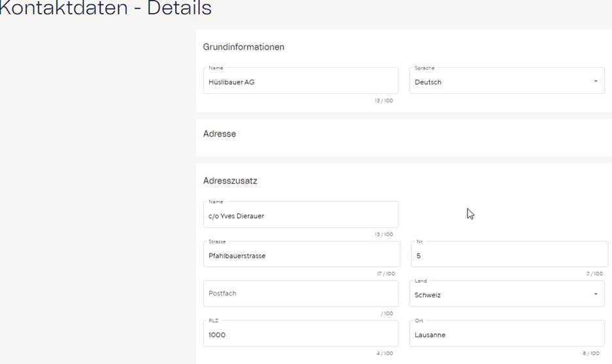Click the Ort field showing 'Lausanne'
Viewport: 612px width, 364px height.
tap(506, 334)
